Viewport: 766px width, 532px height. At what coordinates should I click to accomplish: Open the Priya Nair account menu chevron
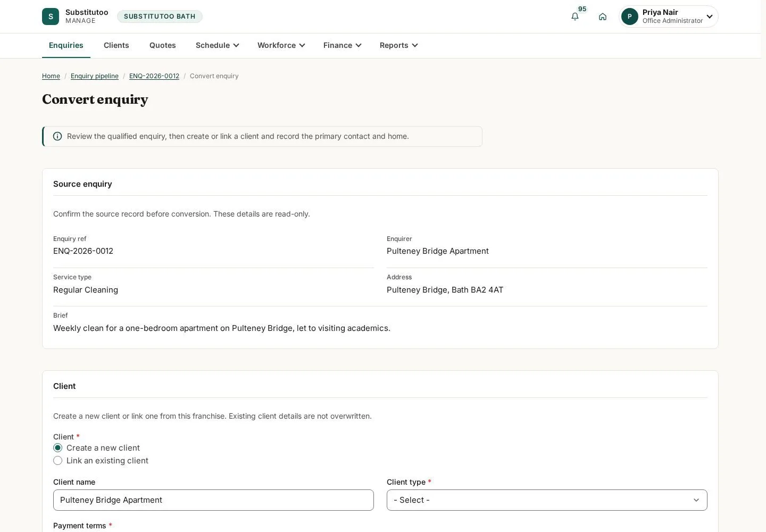click(x=710, y=16)
